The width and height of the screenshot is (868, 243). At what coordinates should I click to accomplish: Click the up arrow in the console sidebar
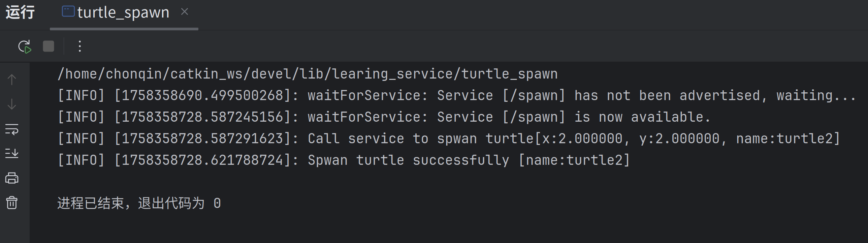[12, 80]
